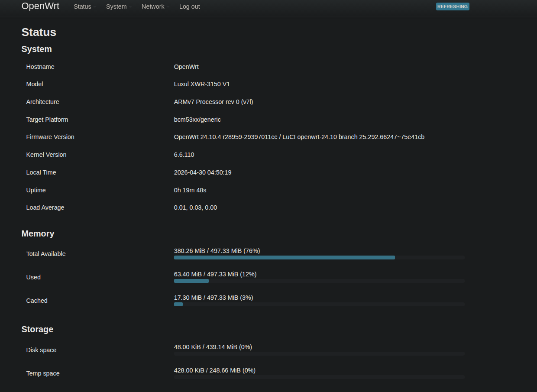The image size is (537, 392).
Task: Click the Total Available memory progress bar
Action: point(319,257)
